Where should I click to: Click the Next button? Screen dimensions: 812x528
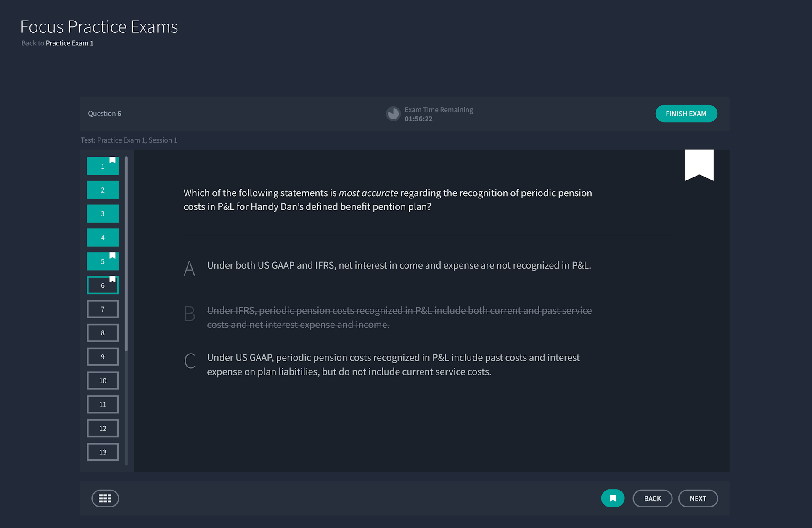698,499
